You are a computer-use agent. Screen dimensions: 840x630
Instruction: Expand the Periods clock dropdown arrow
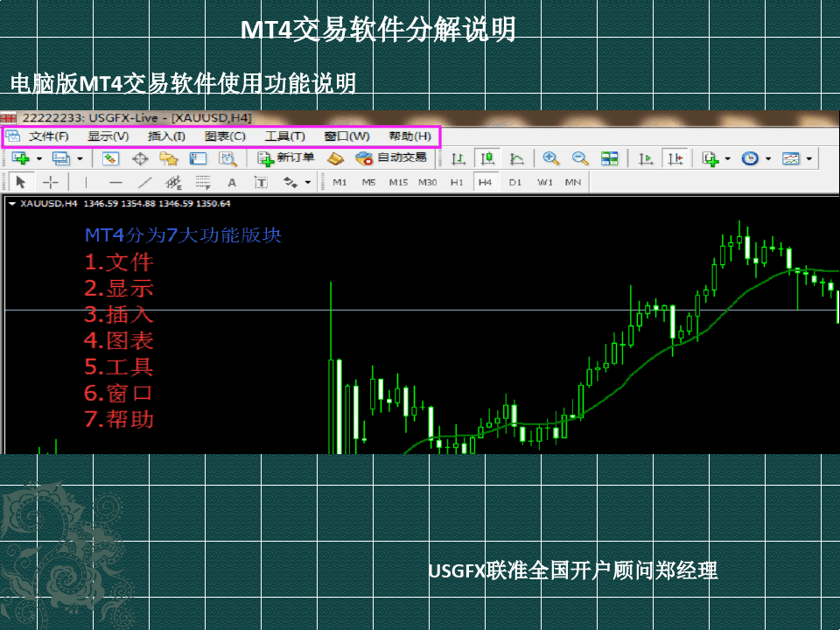tap(768, 159)
